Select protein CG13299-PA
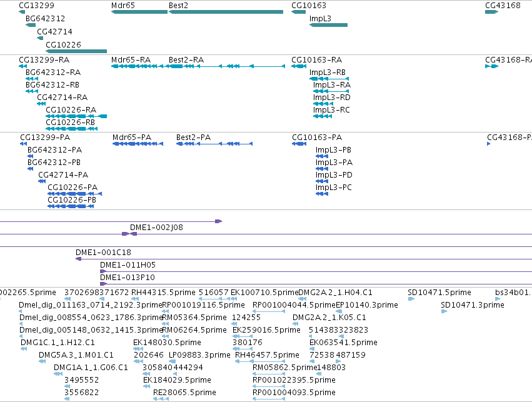The image size is (532, 402). (x=23, y=144)
